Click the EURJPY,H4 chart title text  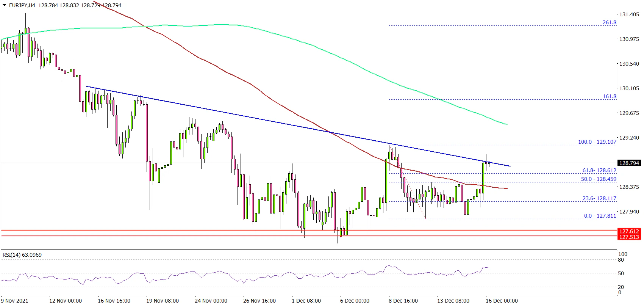click(22, 6)
